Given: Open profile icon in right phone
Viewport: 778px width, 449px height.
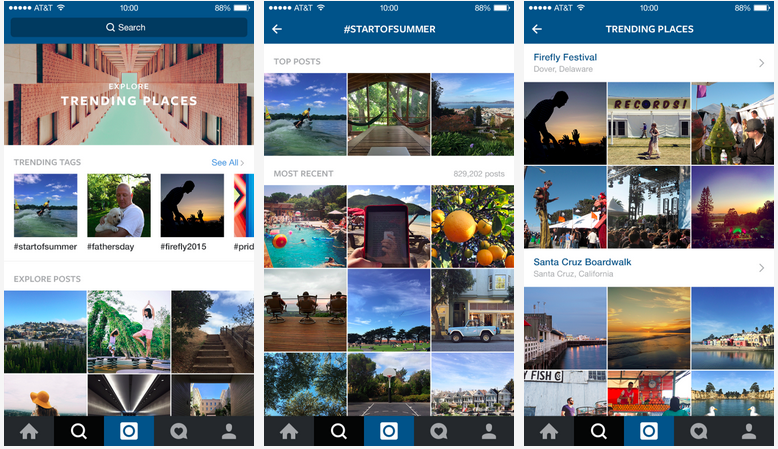Looking at the screenshot, I should point(749,431).
